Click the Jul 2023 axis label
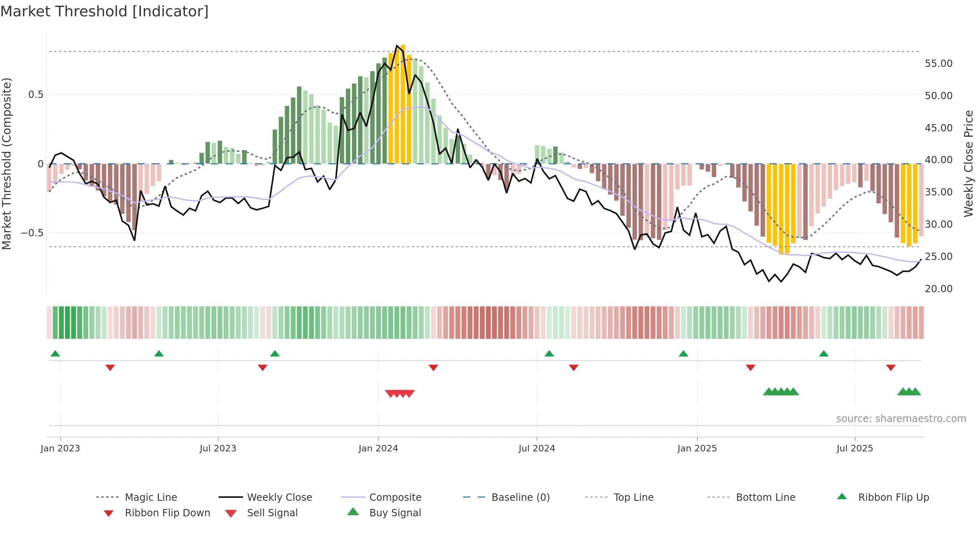The image size is (980, 551). 218,448
